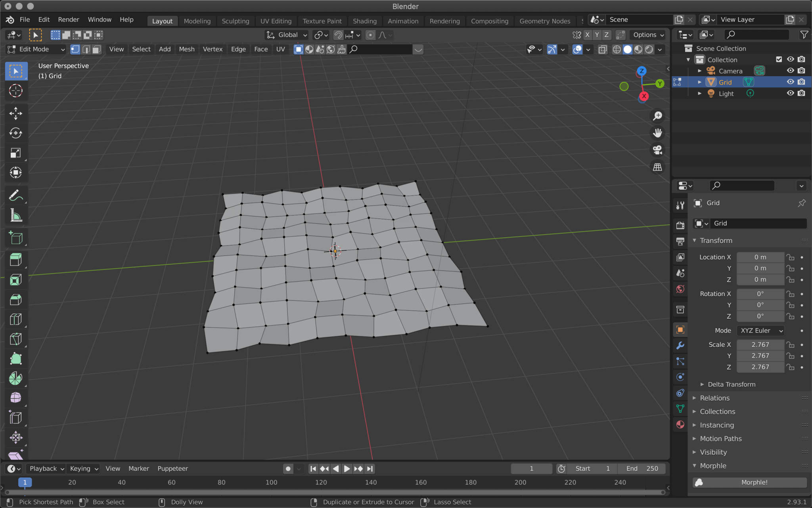
Task: Expand the Grid item in the outliner
Action: (x=700, y=82)
